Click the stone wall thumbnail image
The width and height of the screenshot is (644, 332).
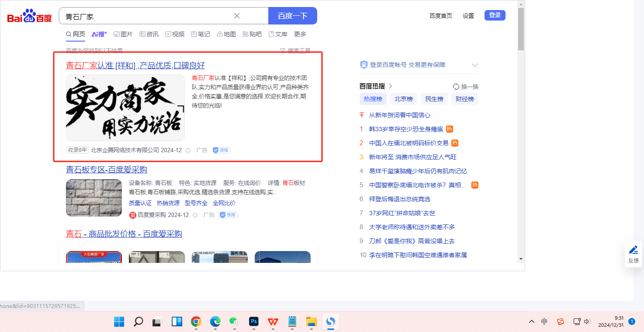tap(94, 198)
